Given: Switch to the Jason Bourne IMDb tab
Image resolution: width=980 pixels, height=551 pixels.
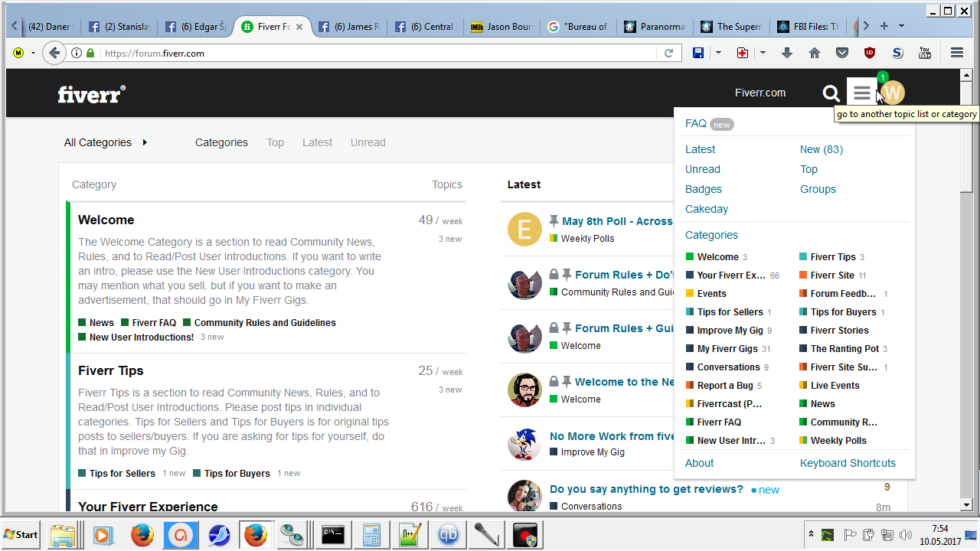Looking at the screenshot, I should tap(501, 27).
